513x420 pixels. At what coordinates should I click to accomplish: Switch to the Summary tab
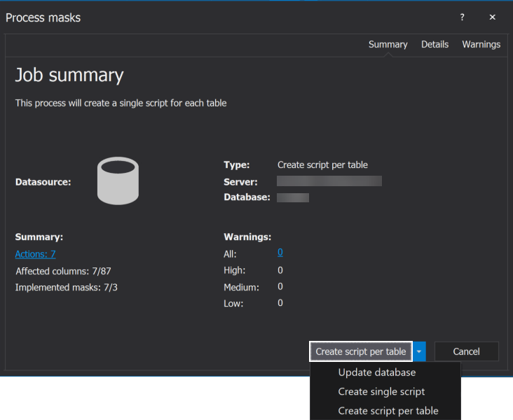click(388, 44)
